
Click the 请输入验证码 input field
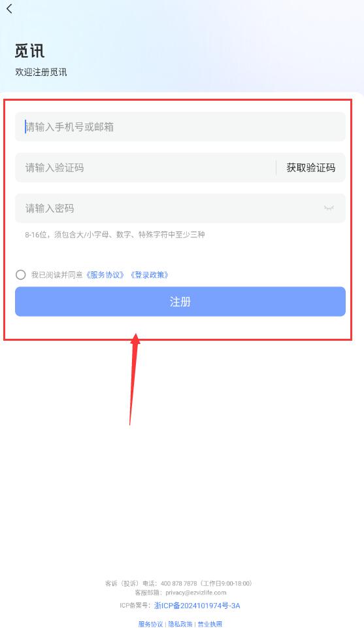coord(145,167)
